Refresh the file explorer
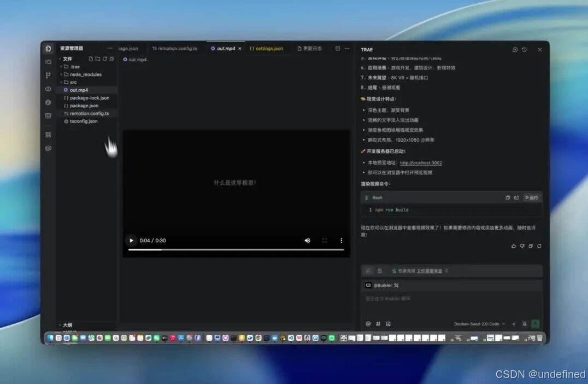This screenshot has width=588, height=384. point(104,59)
